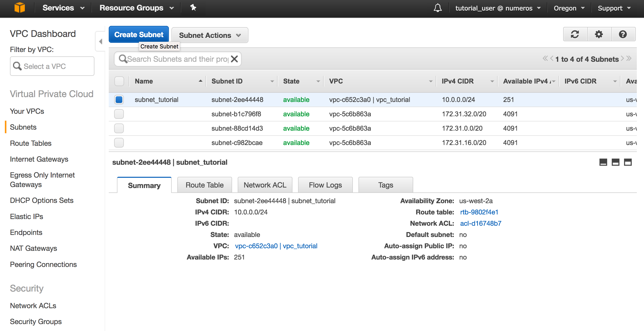Switch to the Route Table tab

[x=205, y=185]
